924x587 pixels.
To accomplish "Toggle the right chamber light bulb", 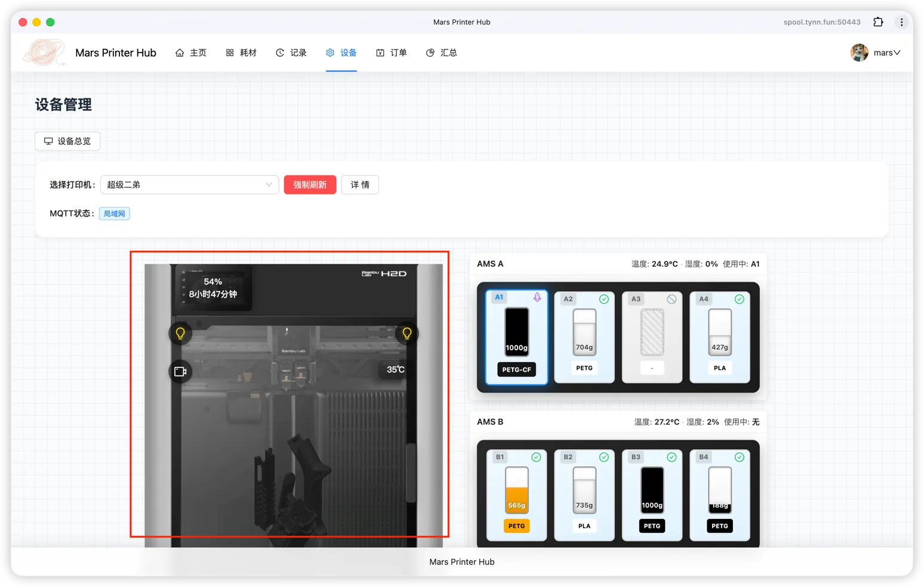I will (x=407, y=333).
